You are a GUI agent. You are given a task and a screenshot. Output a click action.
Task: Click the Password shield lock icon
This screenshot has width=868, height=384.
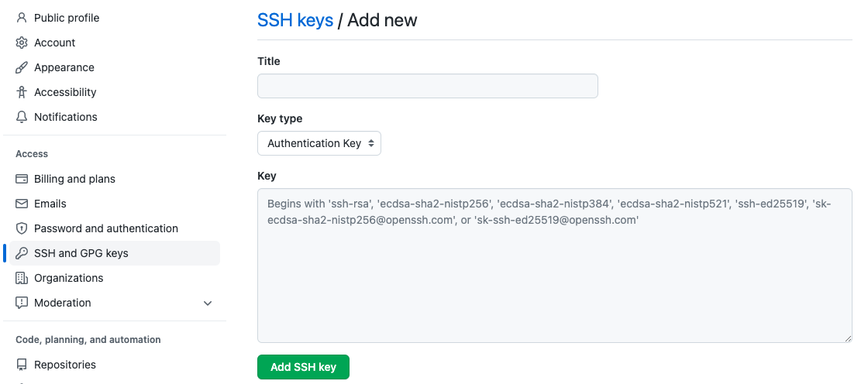coord(22,228)
